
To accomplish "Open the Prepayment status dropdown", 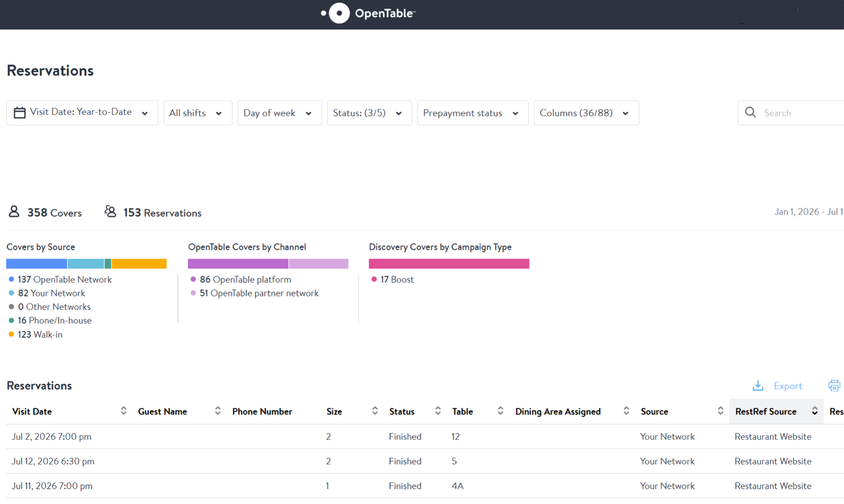I will [473, 113].
